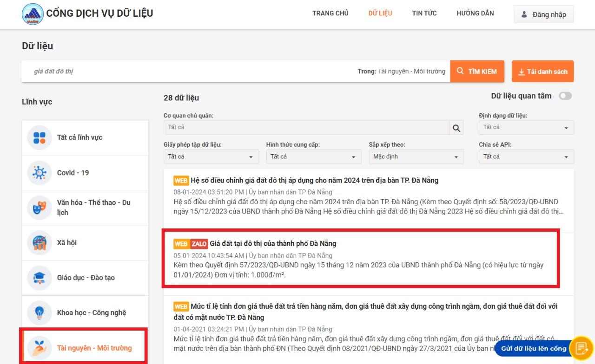595x364 pixels.
Task: Open the TIN TỨC menu item
Action: point(424,13)
